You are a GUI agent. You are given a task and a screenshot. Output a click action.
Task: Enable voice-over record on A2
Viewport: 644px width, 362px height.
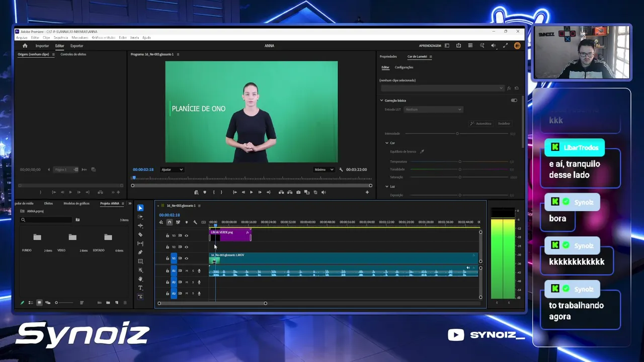coord(199,282)
